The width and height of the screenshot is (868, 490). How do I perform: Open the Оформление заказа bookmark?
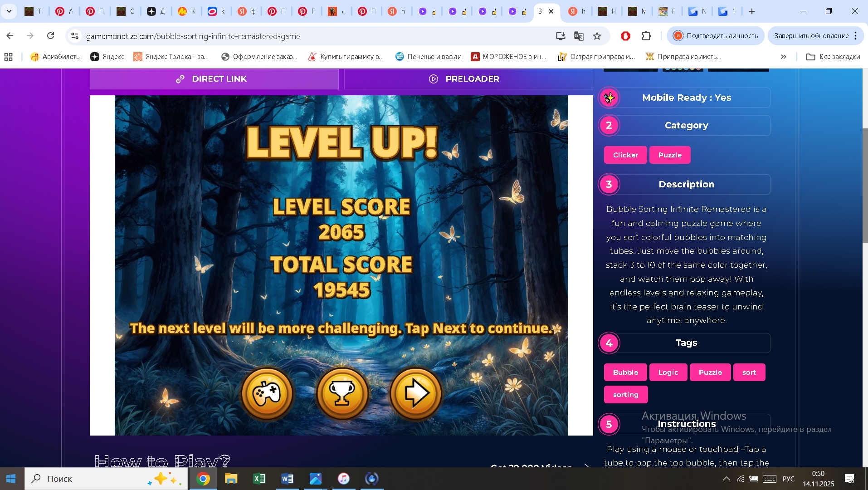coord(259,57)
